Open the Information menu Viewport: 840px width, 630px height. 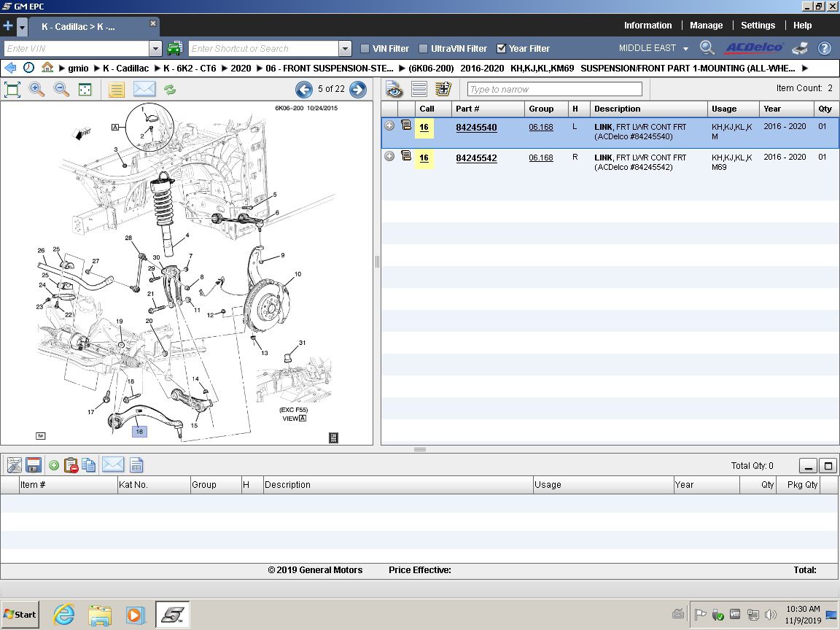click(x=647, y=26)
